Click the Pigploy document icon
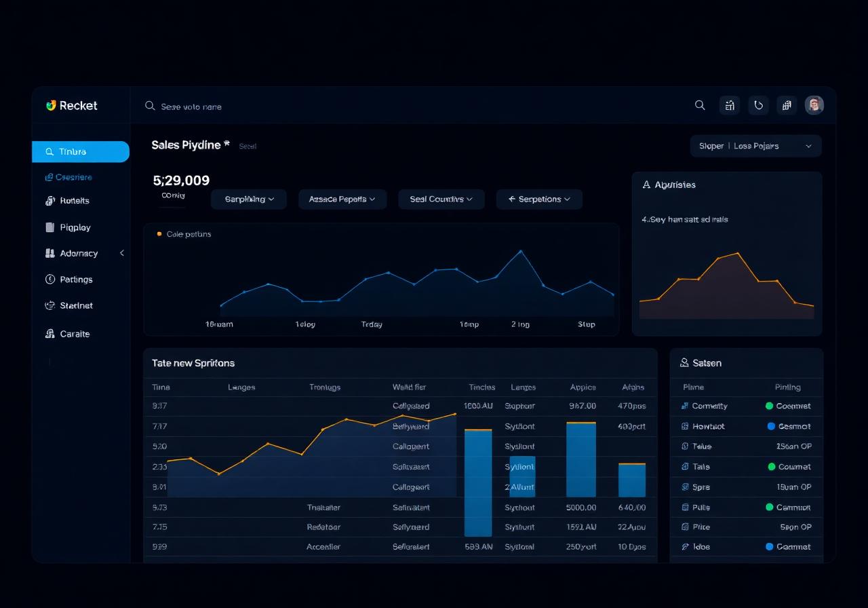Image resolution: width=868 pixels, height=608 pixels. (x=50, y=227)
